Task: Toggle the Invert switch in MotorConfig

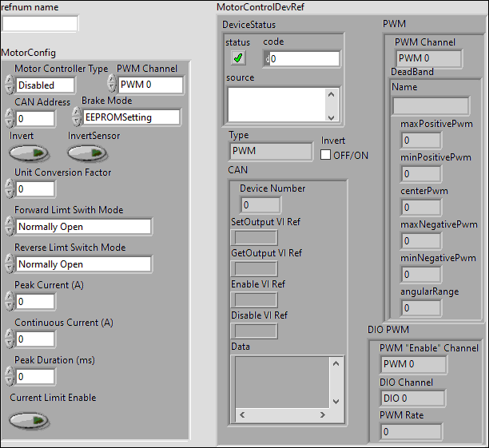Action: click(x=29, y=153)
